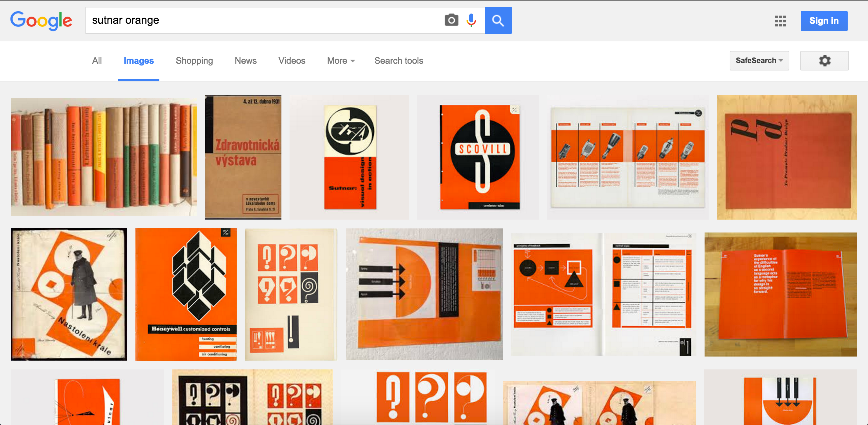The image size is (868, 425).
Task: Open the News results tab
Action: click(245, 61)
